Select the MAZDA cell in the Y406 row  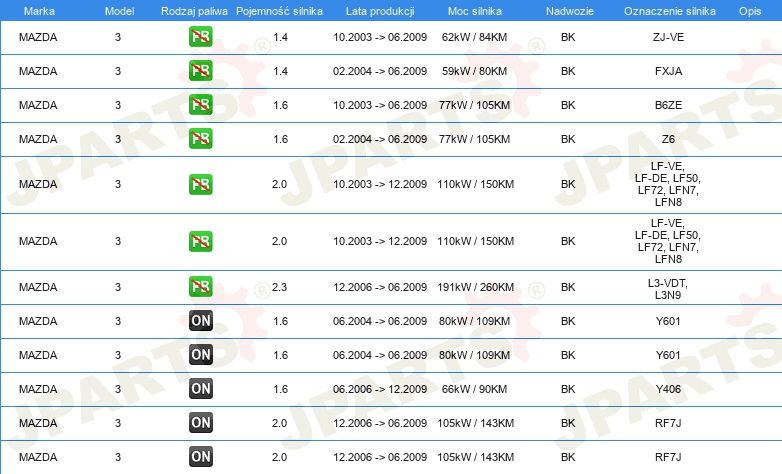click(x=38, y=389)
